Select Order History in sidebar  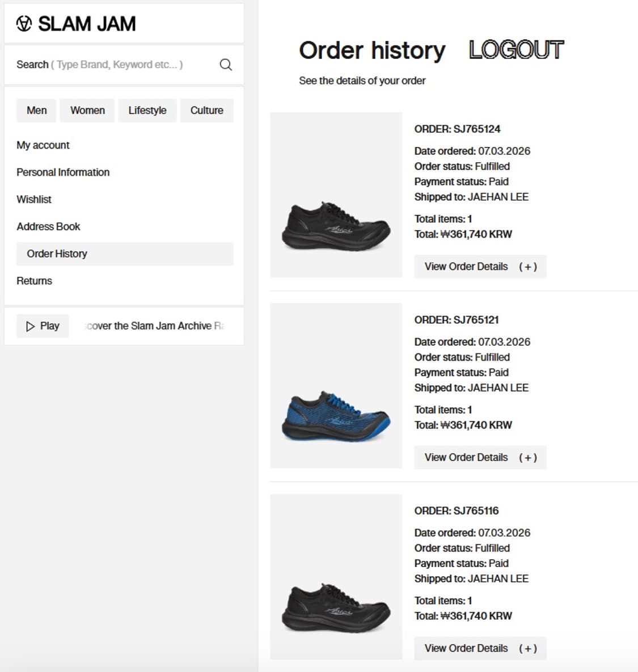click(x=125, y=253)
